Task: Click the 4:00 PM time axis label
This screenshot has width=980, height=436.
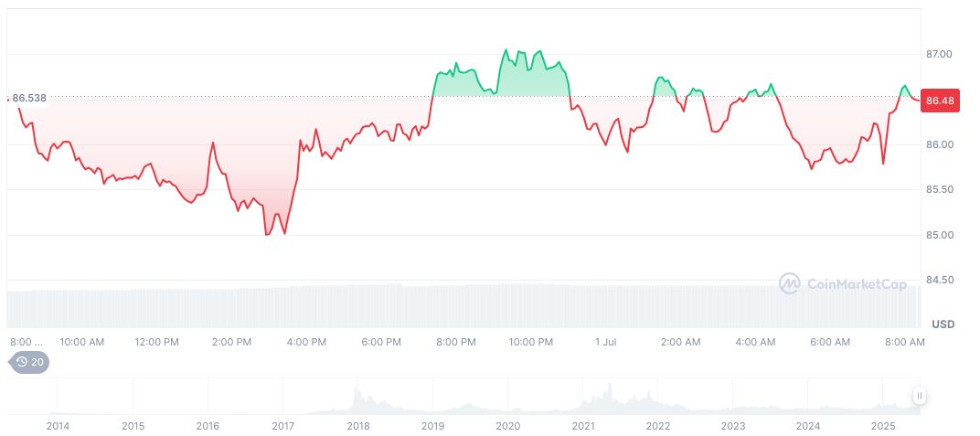Action: tap(306, 342)
